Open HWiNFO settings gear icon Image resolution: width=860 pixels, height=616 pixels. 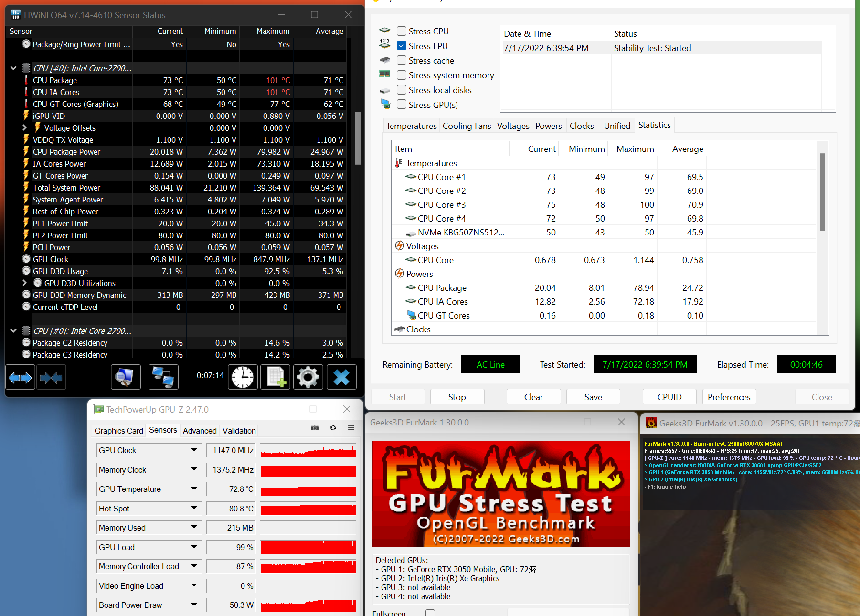tap(308, 377)
